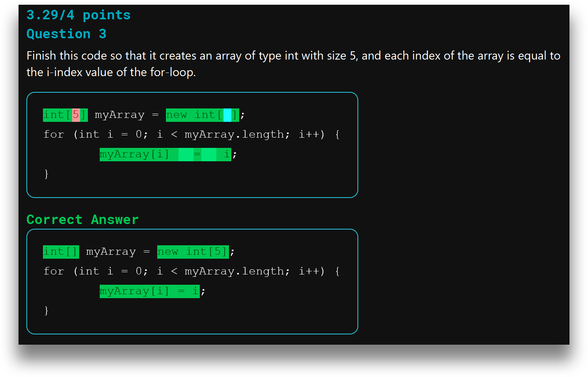Click the closing brace under Correct Answer
The height and width of the screenshot is (377, 588).
coord(47,310)
